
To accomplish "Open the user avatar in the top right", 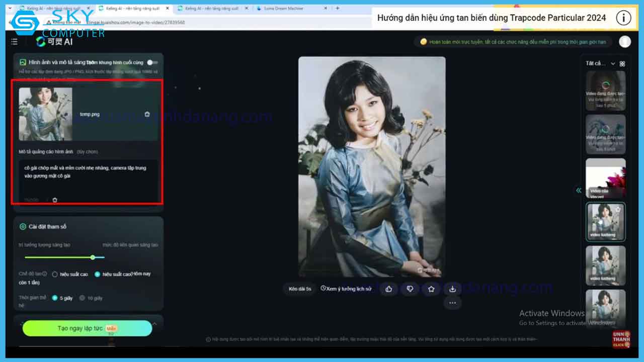I will [625, 42].
